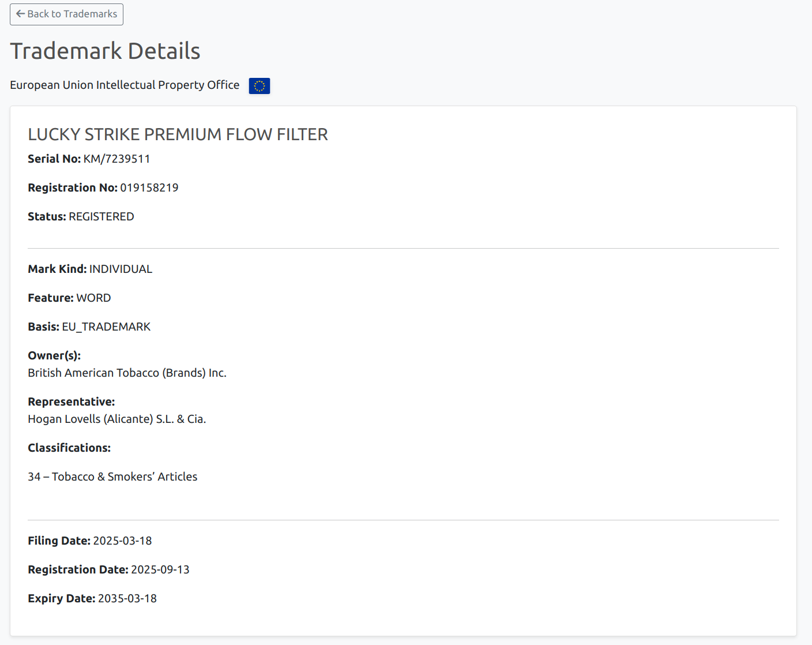Click the Representative label
This screenshot has height=645, width=812.
[71, 402]
